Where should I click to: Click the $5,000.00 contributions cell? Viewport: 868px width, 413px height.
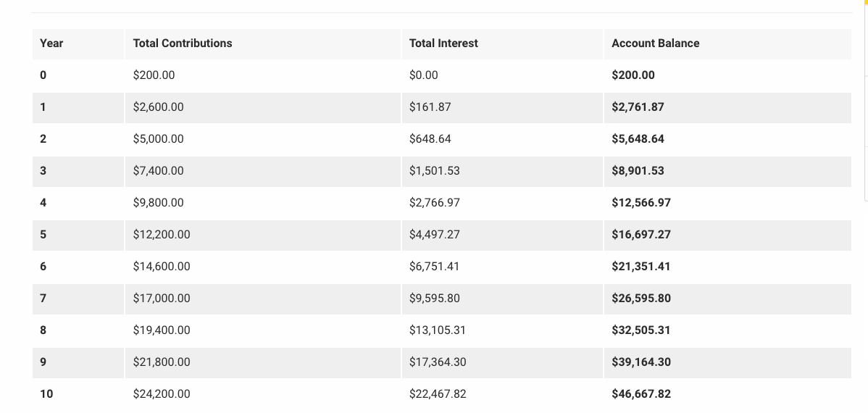(159, 139)
